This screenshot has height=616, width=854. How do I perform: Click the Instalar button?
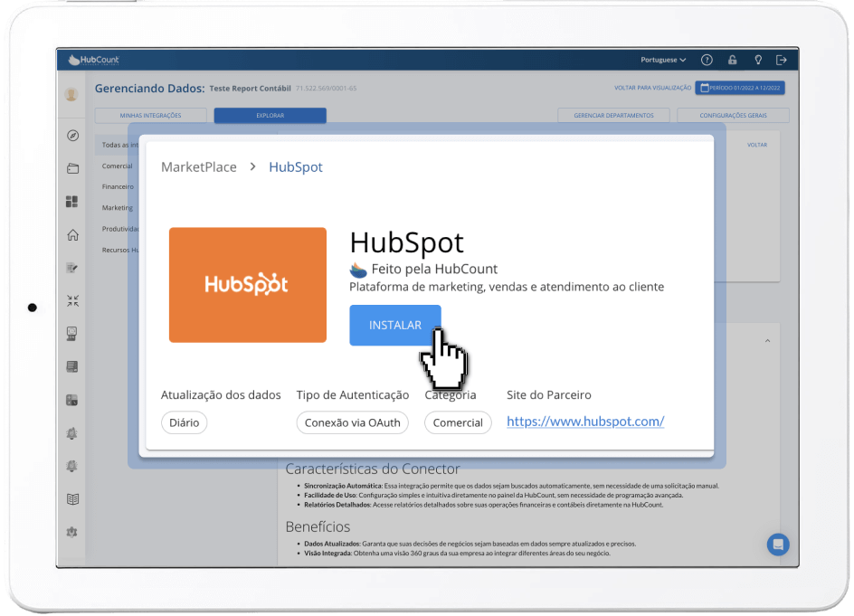point(394,325)
